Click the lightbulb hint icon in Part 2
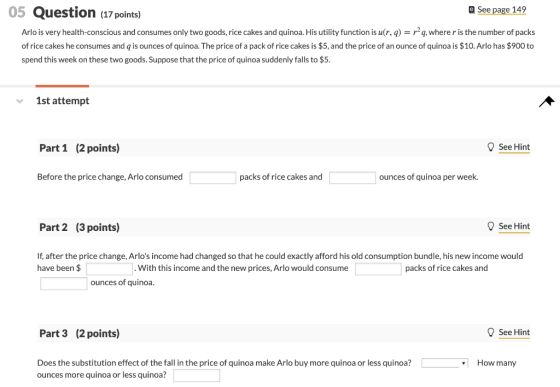The height and width of the screenshot is (387, 560). [x=491, y=226]
